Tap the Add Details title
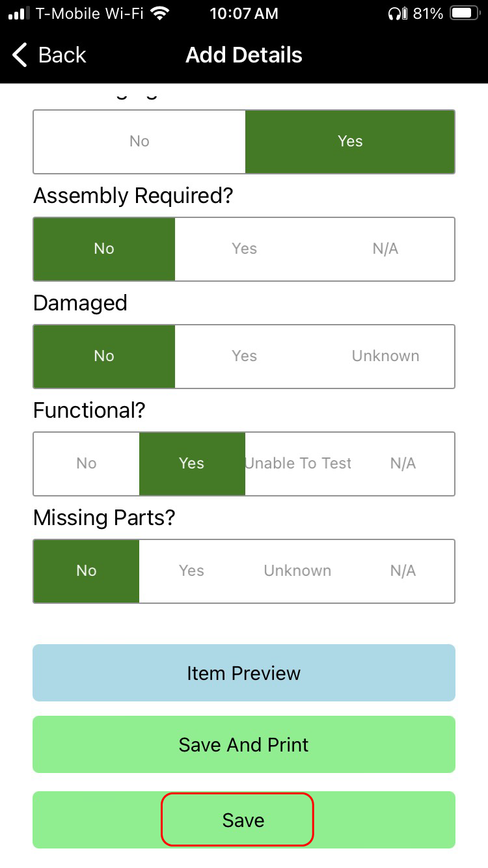488x868 pixels. [244, 55]
